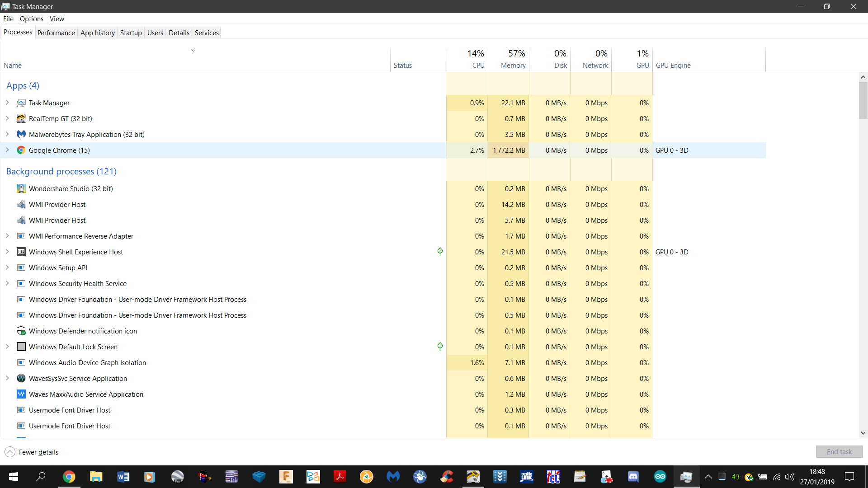
Task: Click the vertical scrollbar thumb
Action: pos(863,100)
